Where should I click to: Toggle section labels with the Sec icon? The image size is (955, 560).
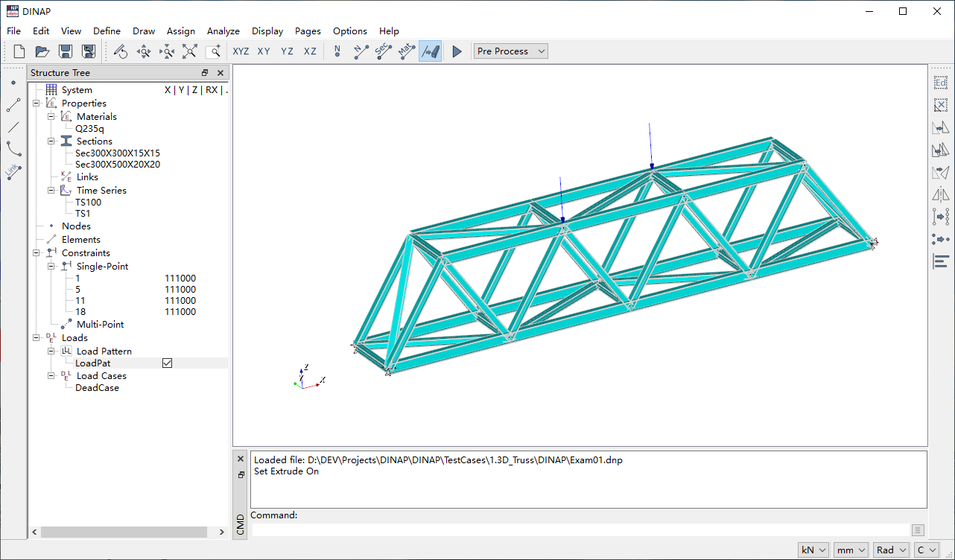pyautogui.click(x=383, y=51)
